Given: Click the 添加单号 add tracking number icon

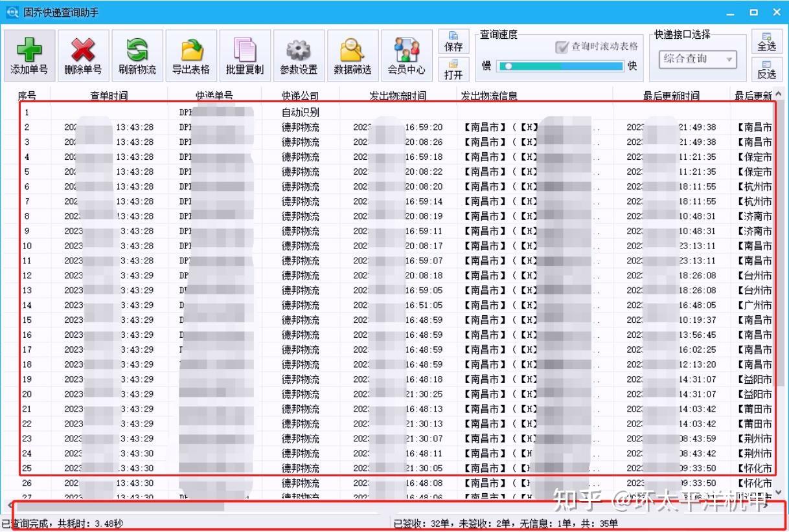Looking at the screenshot, I should point(29,56).
